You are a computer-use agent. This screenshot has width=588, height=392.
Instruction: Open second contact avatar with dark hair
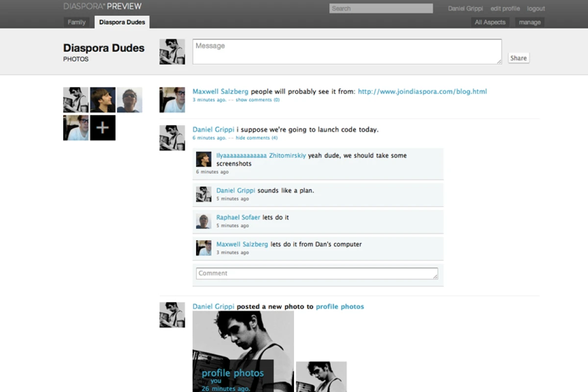pyautogui.click(x=103, y=100)
